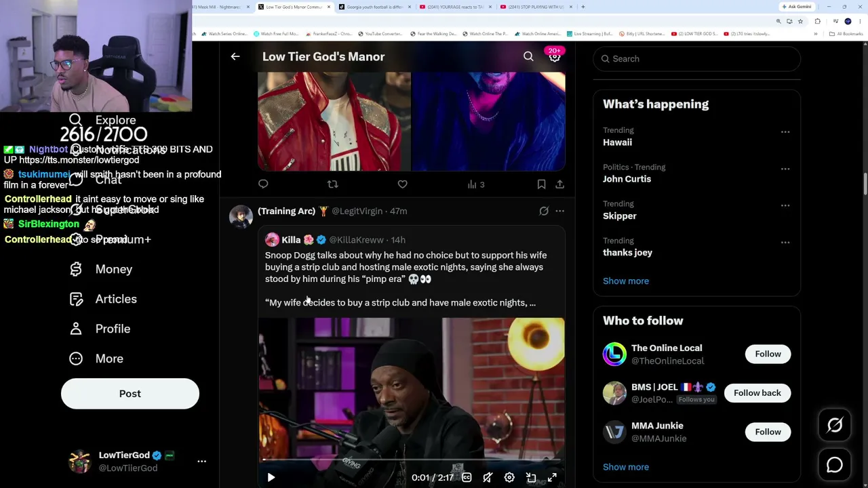This screenshot has width=868, height=488.
Task: Open Bitly URL Shortener bookmark
Action: click(x=641, y=34)
